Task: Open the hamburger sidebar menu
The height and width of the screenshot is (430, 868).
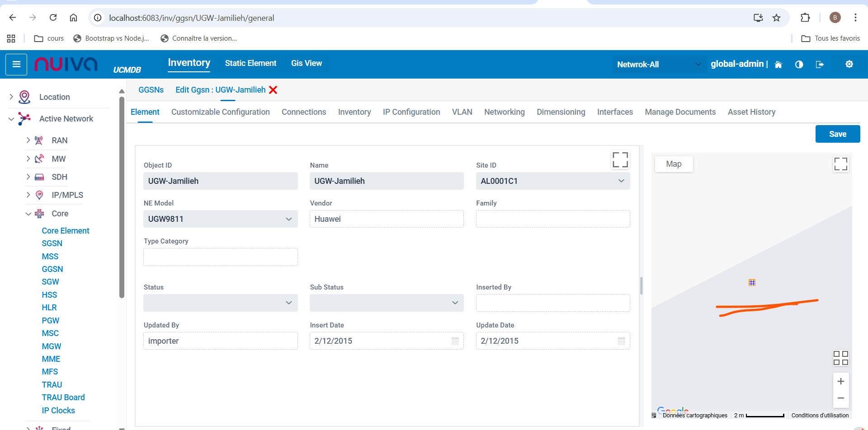Action: coord(16,64)
